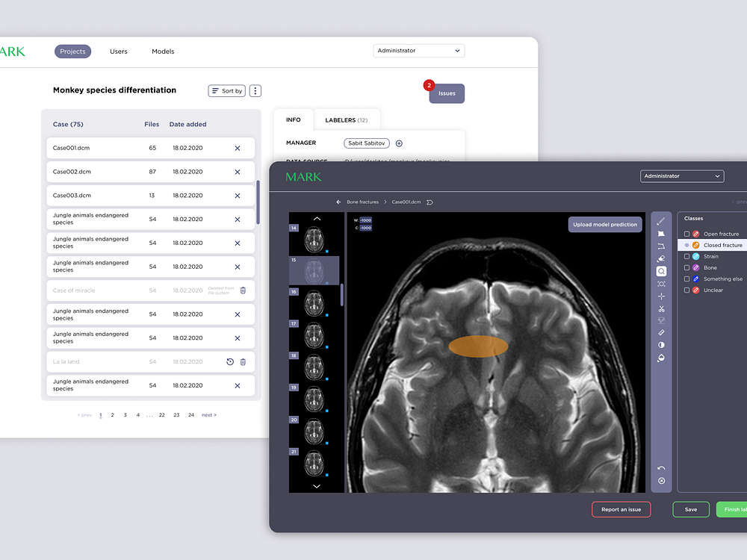The height and width of the screenshot is (560, 747).
Task: Select the fit-to-region focus tool
Action: point(661,284)
